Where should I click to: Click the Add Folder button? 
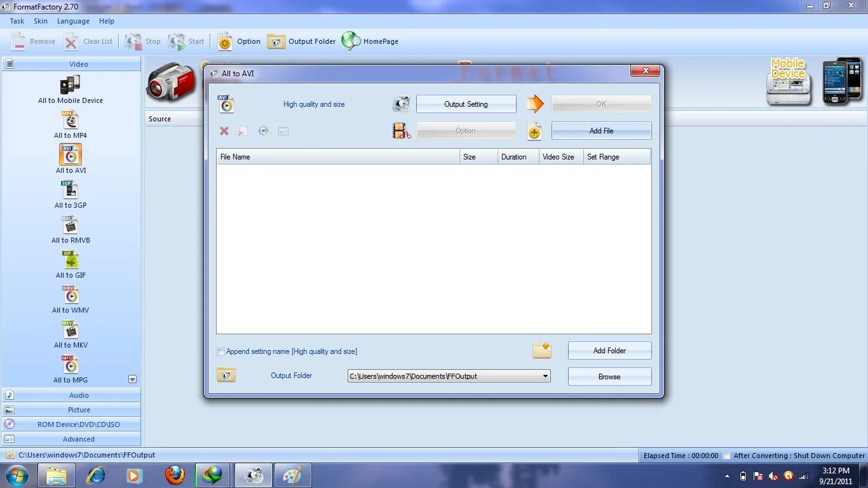point(609,351)
